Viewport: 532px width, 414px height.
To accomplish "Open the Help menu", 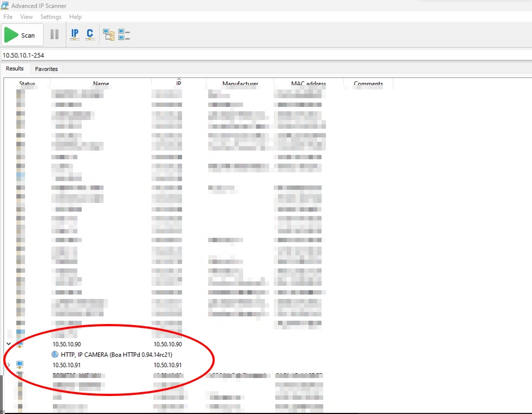I will (75, 17).
